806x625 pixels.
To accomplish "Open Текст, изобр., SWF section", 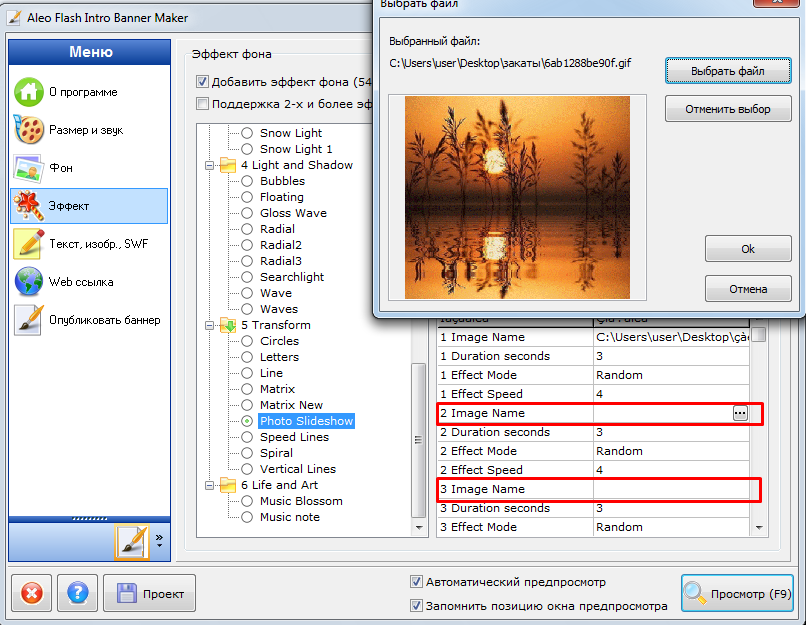I will [89, 244].
